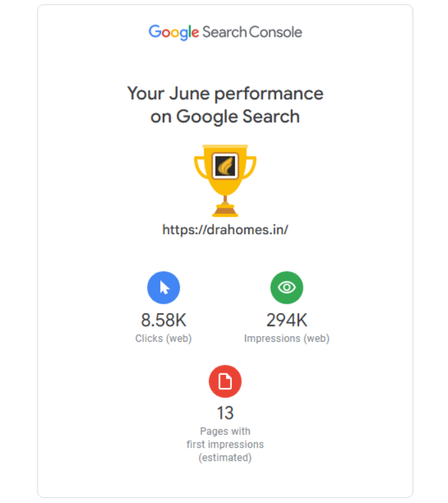Click the site favicon inside the trophy
The height and width of the screenshot is (503, 448).
[225, 166]
